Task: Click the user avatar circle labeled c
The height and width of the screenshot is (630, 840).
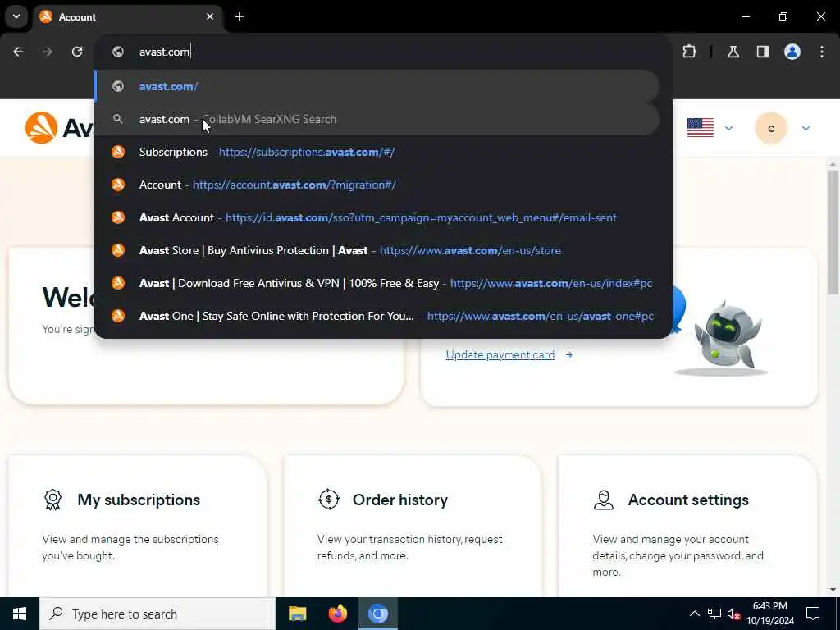Action: pyautogui.click(x=771, y=128)
